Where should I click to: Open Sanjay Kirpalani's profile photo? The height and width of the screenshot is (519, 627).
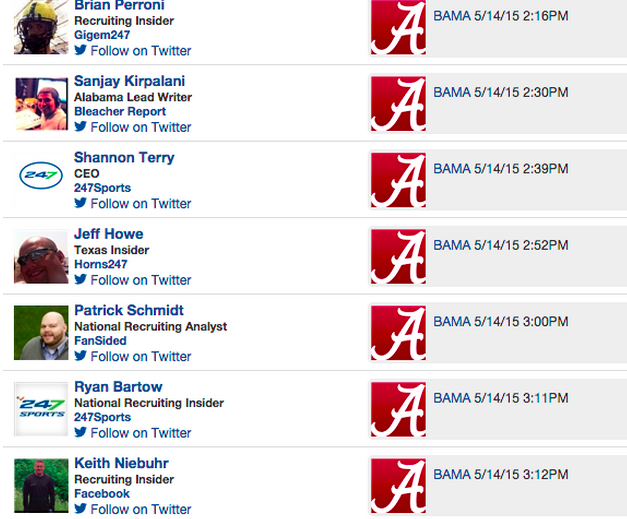point(41,104)
